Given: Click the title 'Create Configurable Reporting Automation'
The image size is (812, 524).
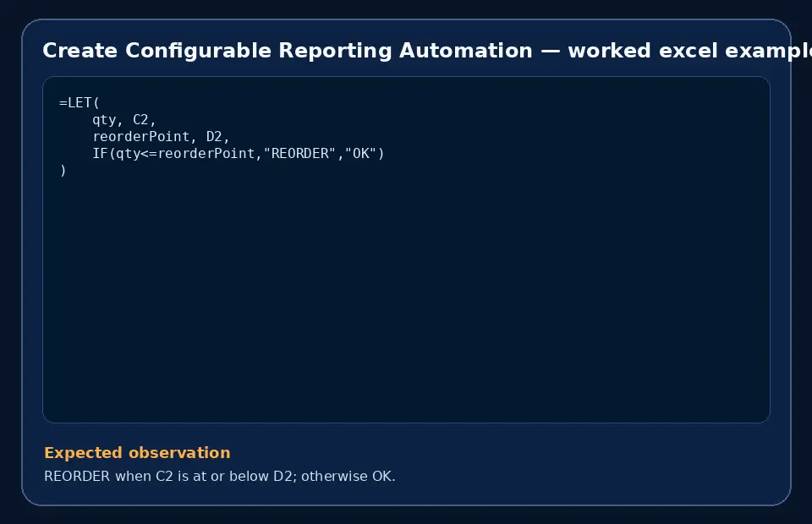Looking at the screenshot, I should [x=288, y=52].
